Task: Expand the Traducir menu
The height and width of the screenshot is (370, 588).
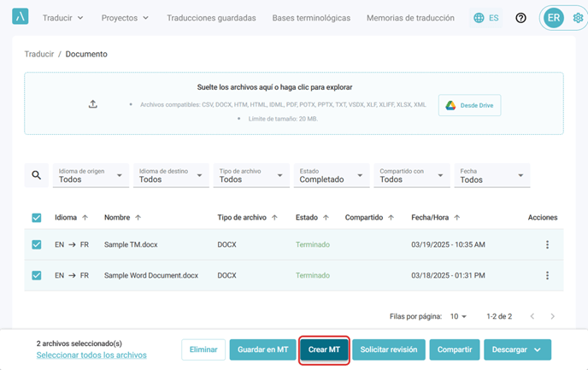Action: 62,18
